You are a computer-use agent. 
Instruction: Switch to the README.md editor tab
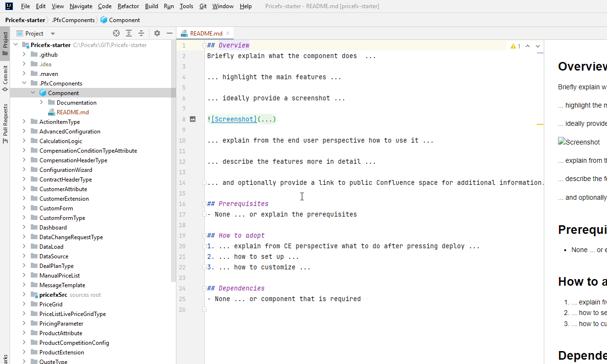(x=205, y=33)
